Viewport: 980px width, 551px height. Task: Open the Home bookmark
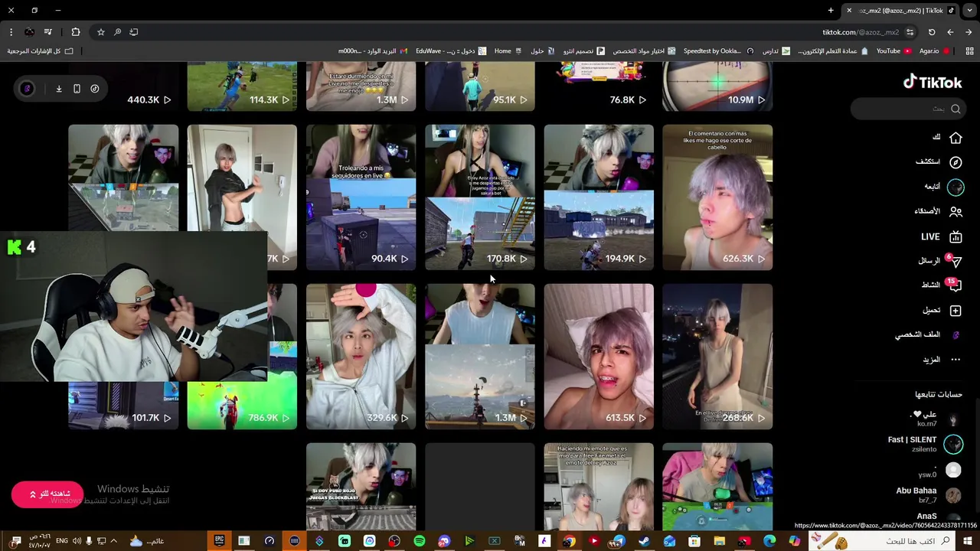click(508, 51)
